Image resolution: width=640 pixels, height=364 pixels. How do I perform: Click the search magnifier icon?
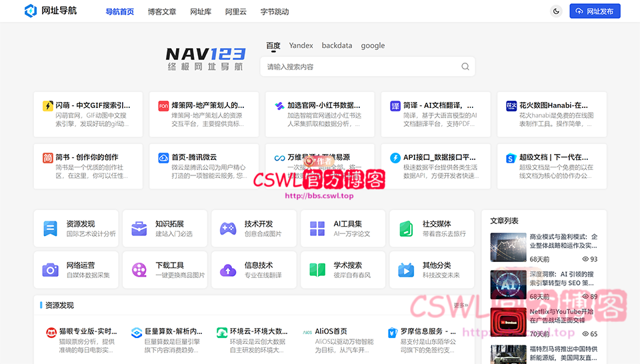point(465,67)
